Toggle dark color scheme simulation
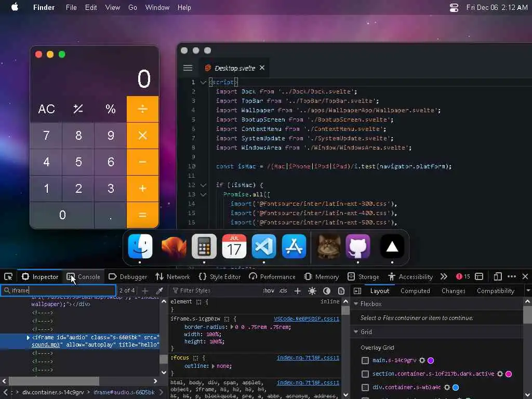 click(x=327, y=291)
